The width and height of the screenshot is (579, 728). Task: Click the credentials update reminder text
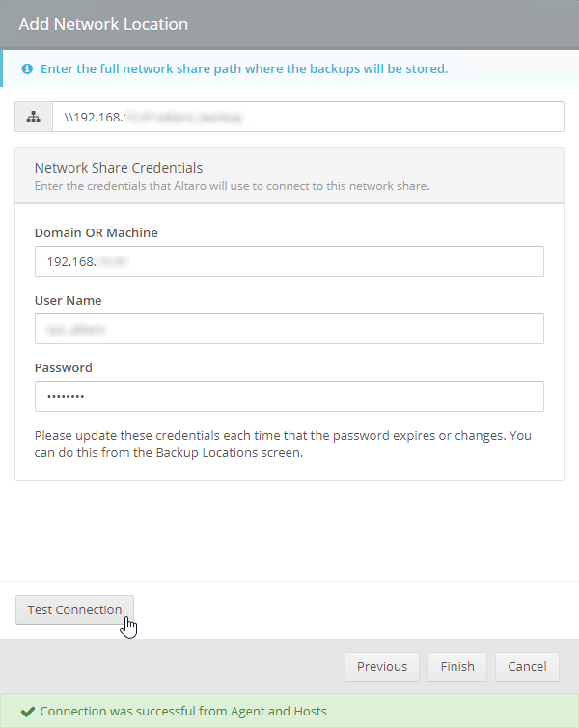click(x=283, y=444)
